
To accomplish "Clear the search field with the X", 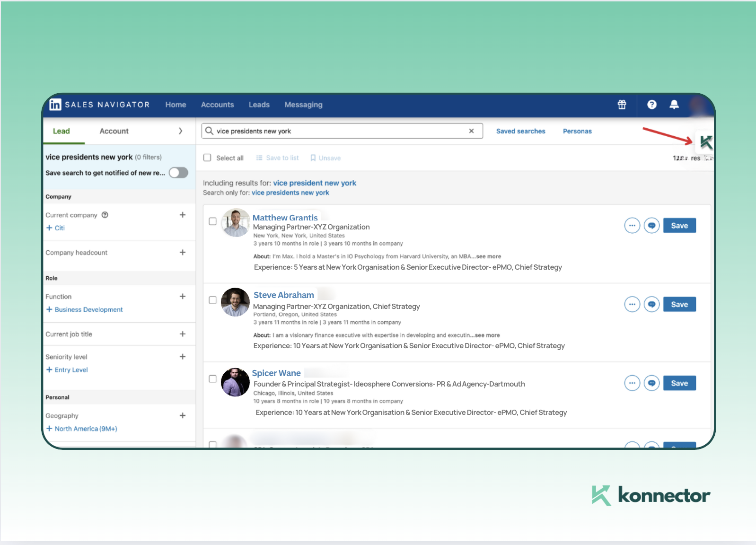I will [471, 131].
